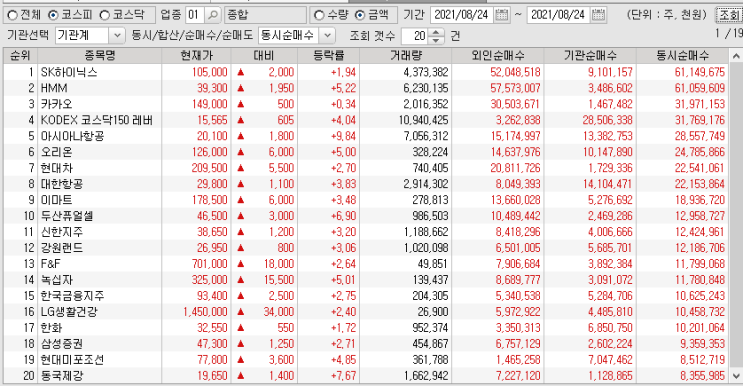This screenshot has height=386, width=743.
Task: Sort by the 현재가 column header
Action: [196, 55]
